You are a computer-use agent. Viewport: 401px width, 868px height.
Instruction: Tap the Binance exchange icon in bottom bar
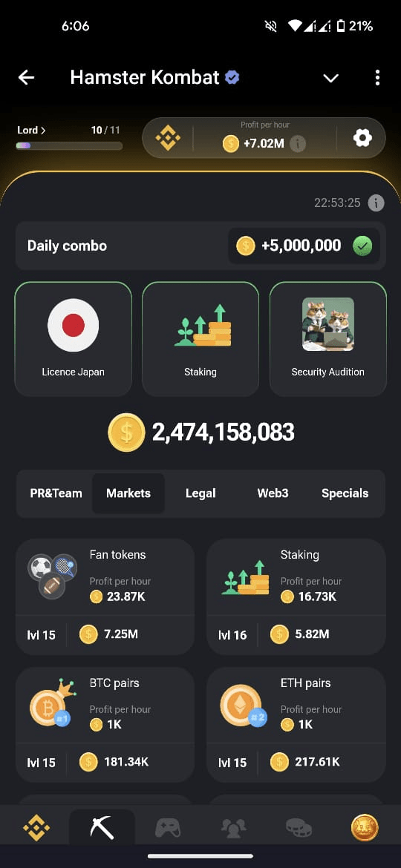pyautogui.click(x=36, y=828)
